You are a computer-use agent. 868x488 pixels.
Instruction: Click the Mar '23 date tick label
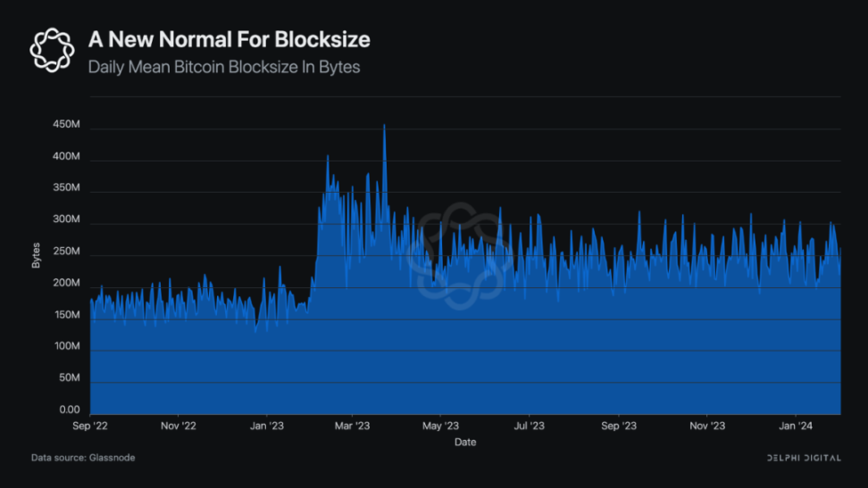point(352,426)
